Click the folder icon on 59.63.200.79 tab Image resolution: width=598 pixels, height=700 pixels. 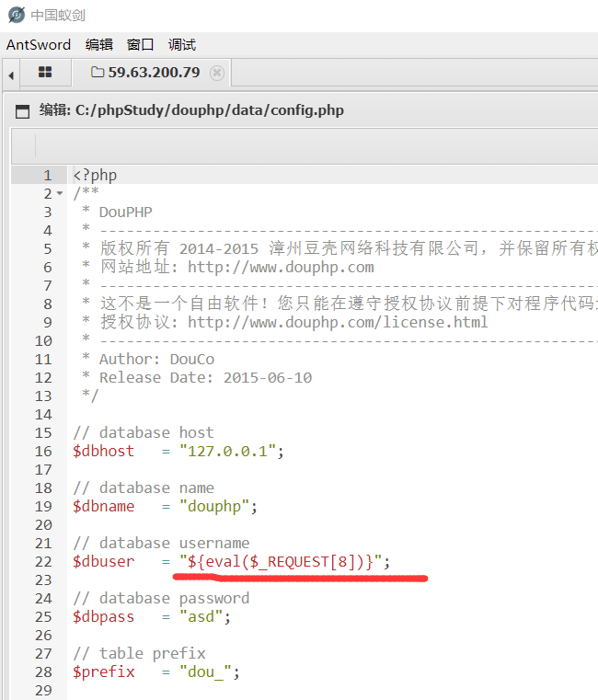point(98,72)
